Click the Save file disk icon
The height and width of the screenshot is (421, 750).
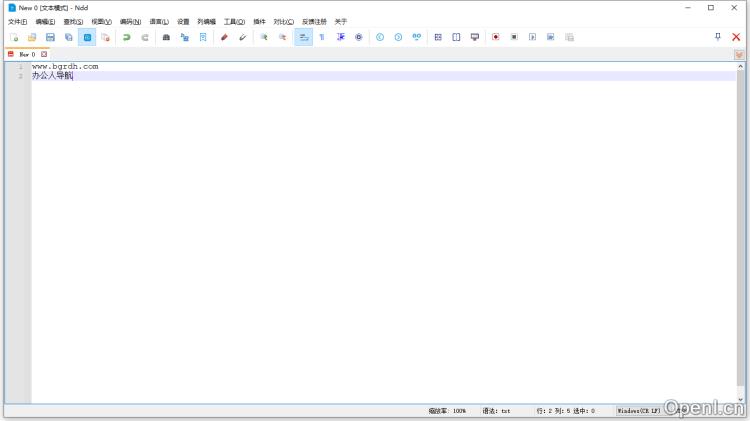pos(50,37)
